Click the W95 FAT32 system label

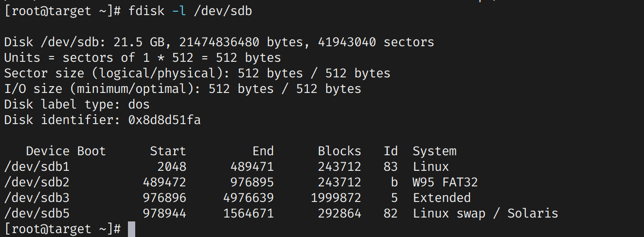point(445,182)
